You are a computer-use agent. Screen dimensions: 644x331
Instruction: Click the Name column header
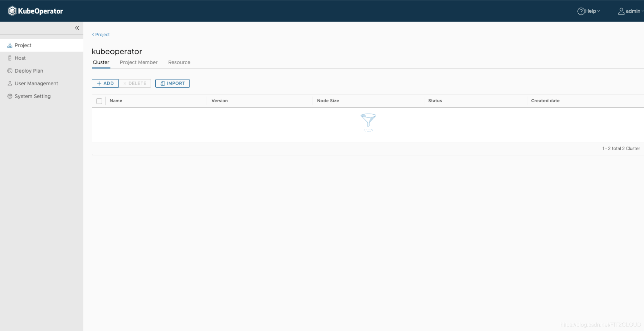(116, 101)
